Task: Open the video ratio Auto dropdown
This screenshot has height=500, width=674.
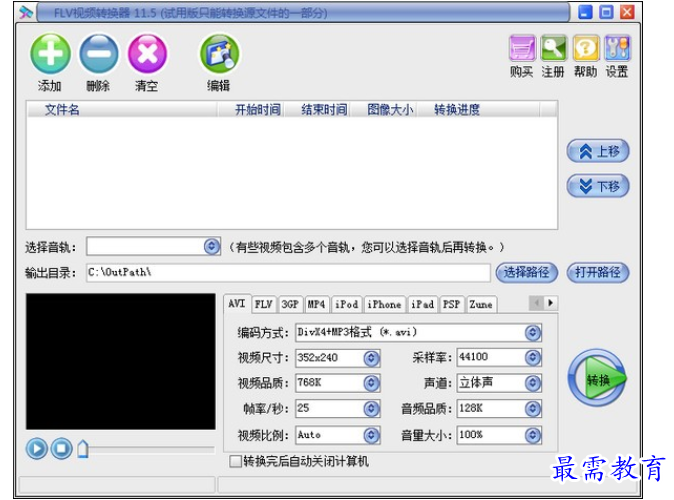Action: tap(371, 435)
